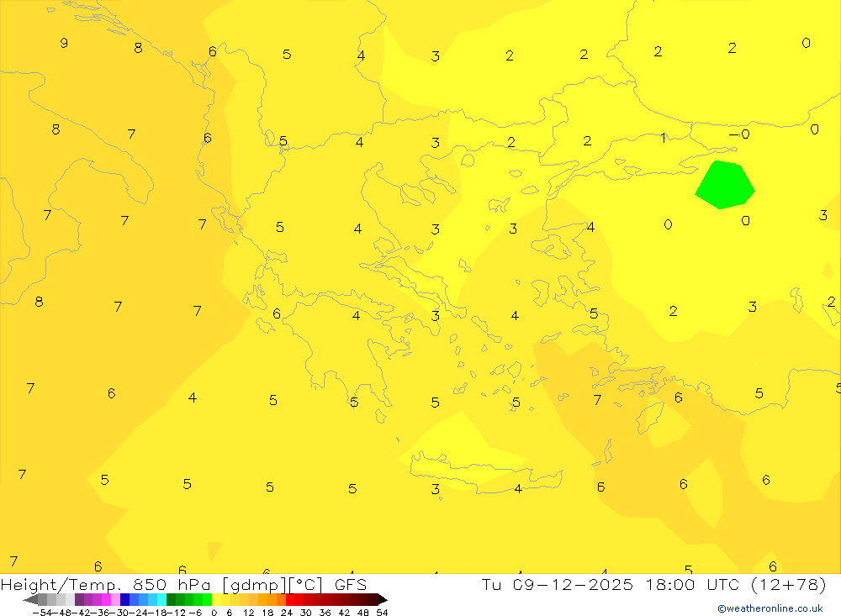Click the bright green cold-pocket area on map
The width and height of the screenshot is (841, 616).
(x=725, y=185)
